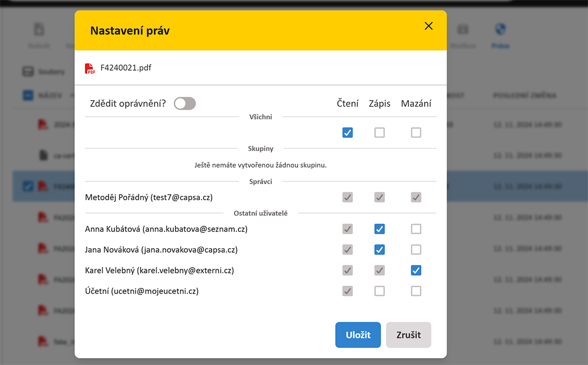Enable Zápis checkbox for Všichni
The image size is (588, 365).
tap(380, 133)
